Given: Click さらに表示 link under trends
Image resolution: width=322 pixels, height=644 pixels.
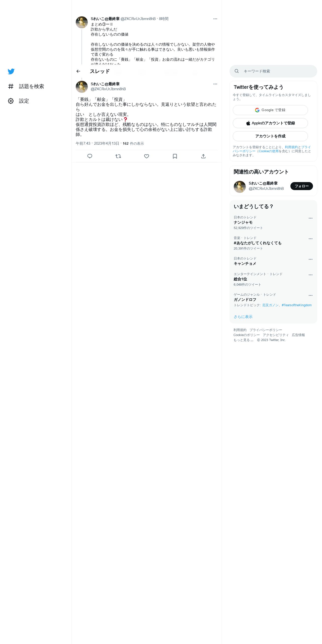Looking at the screenshot, I should pos(243,317).
